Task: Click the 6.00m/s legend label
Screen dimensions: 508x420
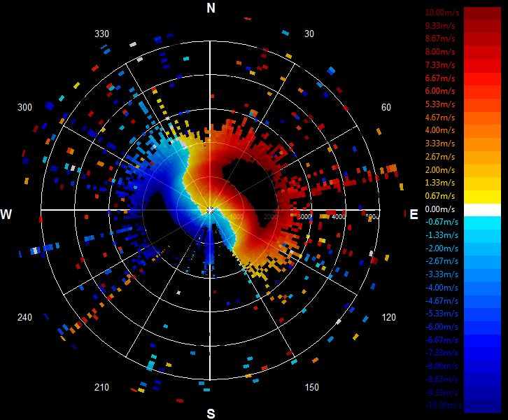Action: [440, 91]
